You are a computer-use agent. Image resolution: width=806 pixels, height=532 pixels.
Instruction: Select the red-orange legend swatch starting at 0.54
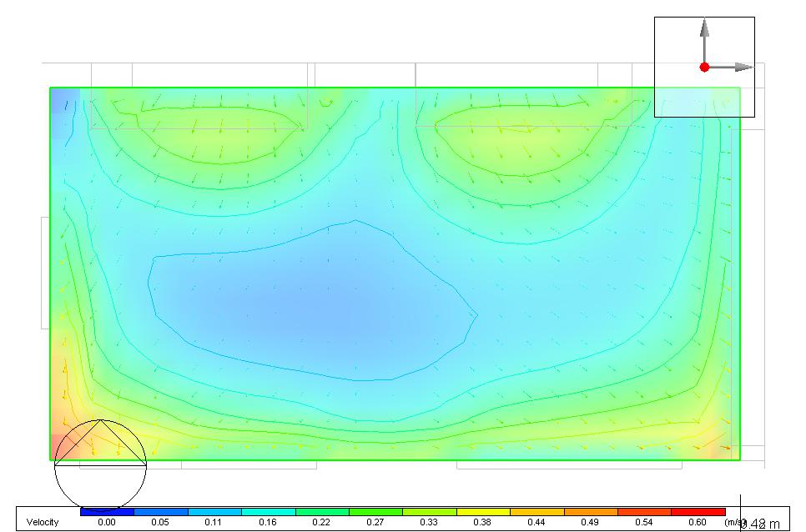645,512
